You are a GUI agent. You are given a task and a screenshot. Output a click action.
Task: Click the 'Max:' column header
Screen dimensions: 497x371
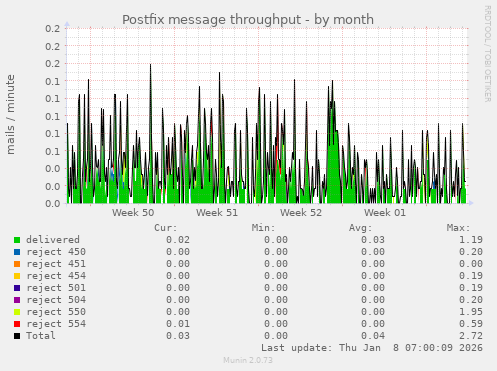pos(458,228)
